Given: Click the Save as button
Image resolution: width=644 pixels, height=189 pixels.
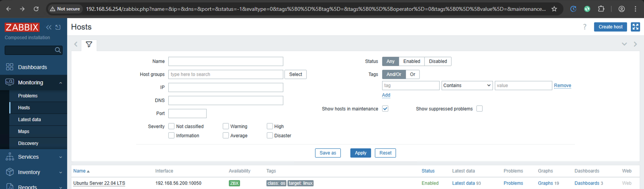Looking at the screenshot, I should click(328, 153).
